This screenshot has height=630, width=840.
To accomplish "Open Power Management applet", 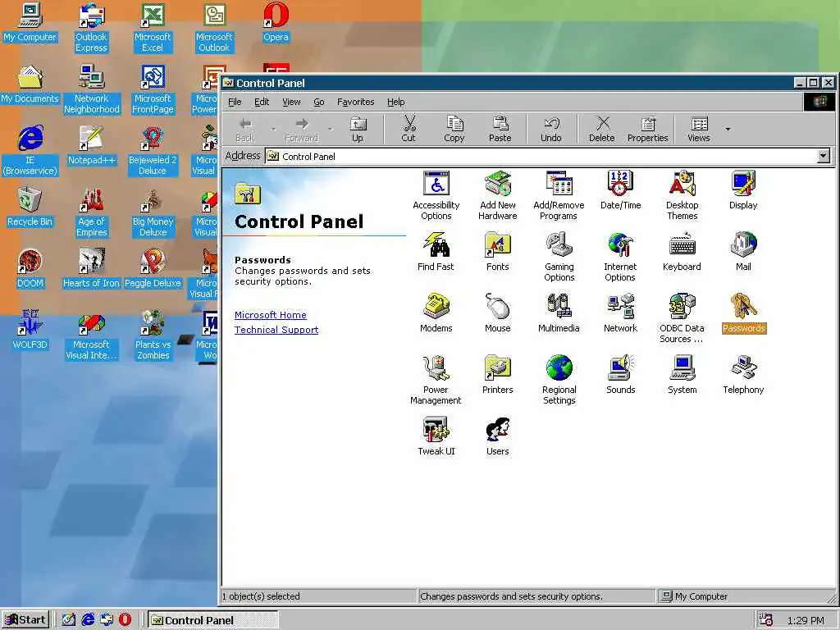I will tap(436, 381).
